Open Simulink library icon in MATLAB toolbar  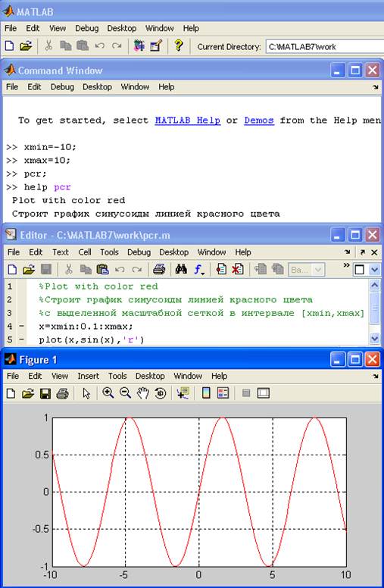tap(139, 46)
